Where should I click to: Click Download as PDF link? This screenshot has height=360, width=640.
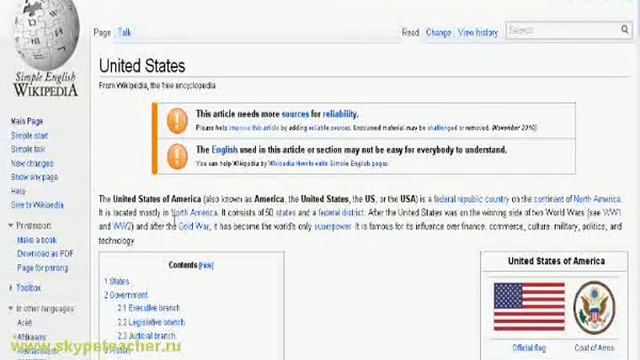point(45,254)
